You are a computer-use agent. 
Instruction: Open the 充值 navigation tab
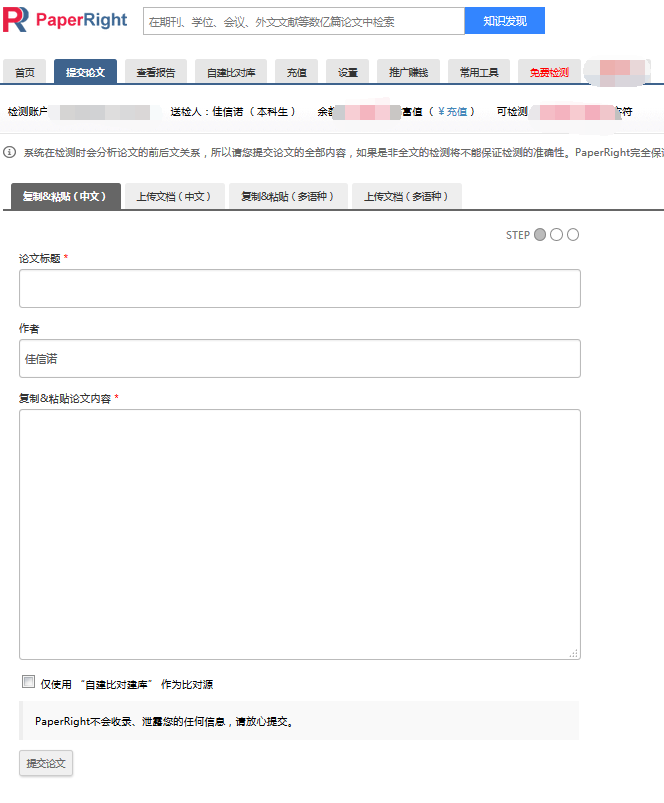click(296, 72)
